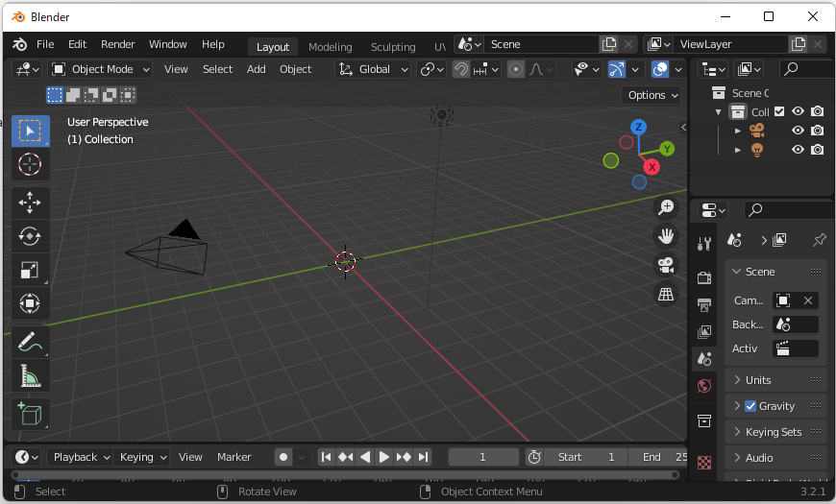Click the current frame field
Viewport: 836px width, 504px height.
(483, 457)
